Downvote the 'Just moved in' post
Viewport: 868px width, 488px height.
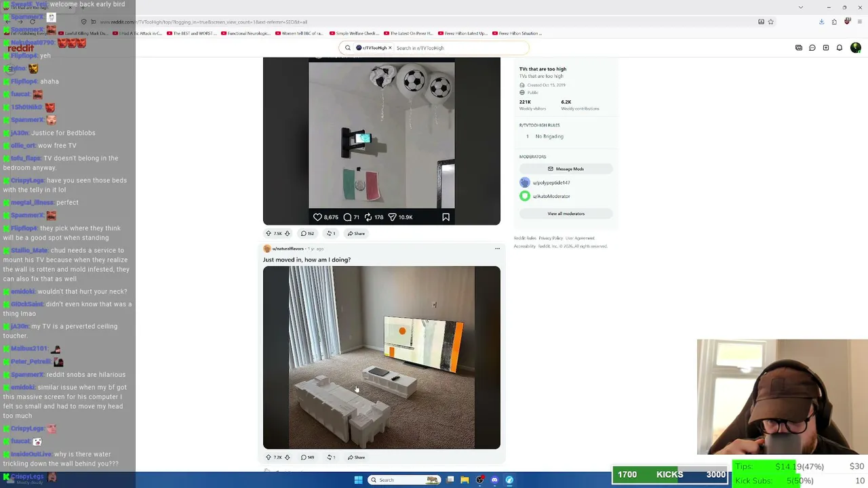click(287, 457)
